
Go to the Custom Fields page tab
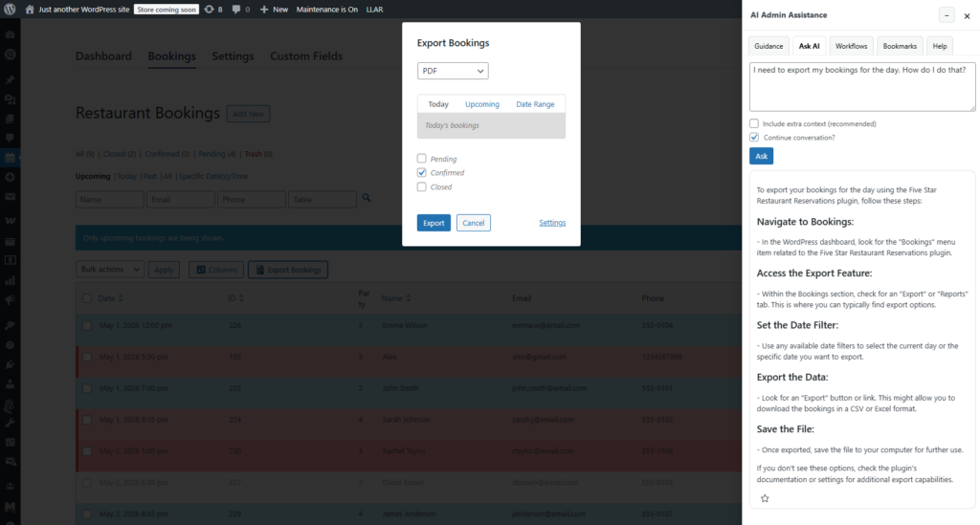click(306, 56)
